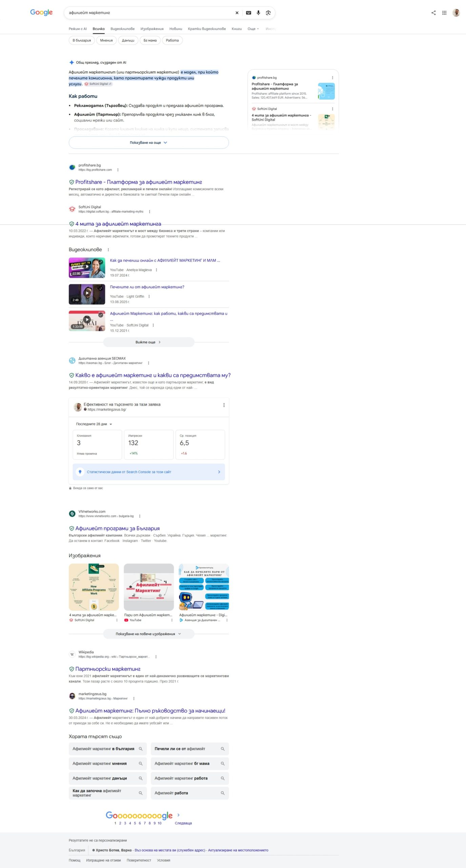
Task: Clear the search query with the X icon
Action: coord(237,13)
